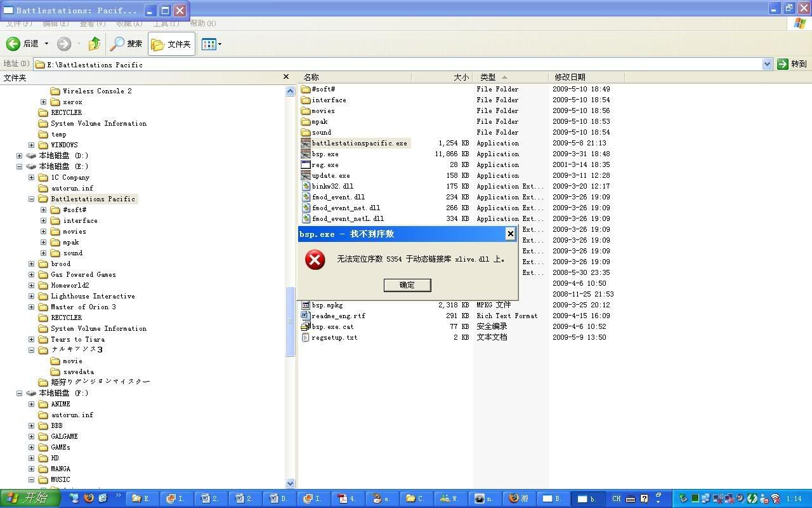The image size is (812, 508).
Task: Close the bsp.exe error dialog with X
Action: pyautogui.click(x=510, y=234)
